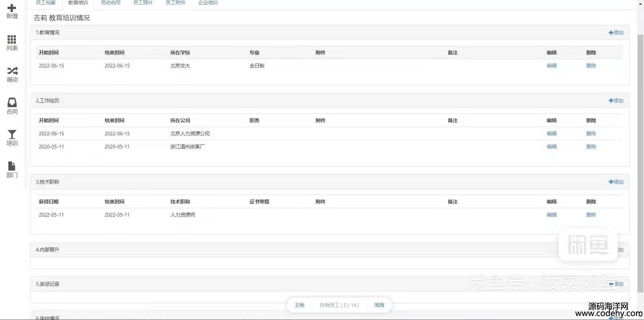Screen dimensions: 644x320
Task: Click the 1.教育情况 section header
Action: coord(329,33)
